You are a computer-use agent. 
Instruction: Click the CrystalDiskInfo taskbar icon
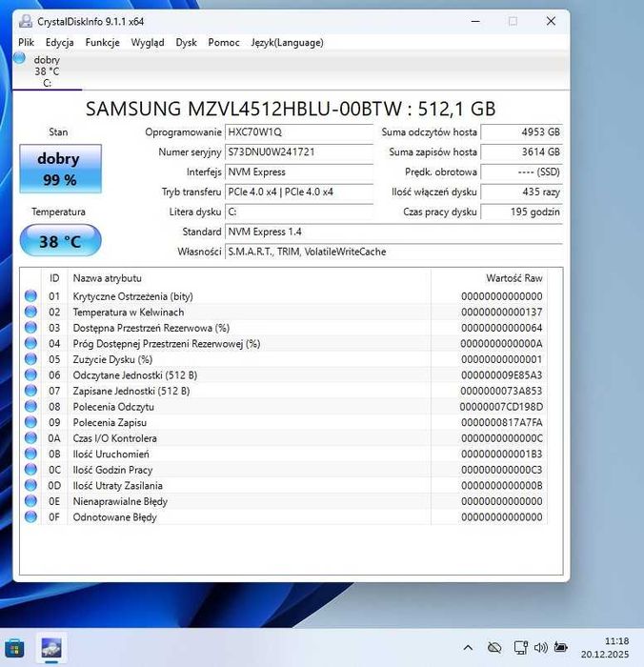[51, 648]
